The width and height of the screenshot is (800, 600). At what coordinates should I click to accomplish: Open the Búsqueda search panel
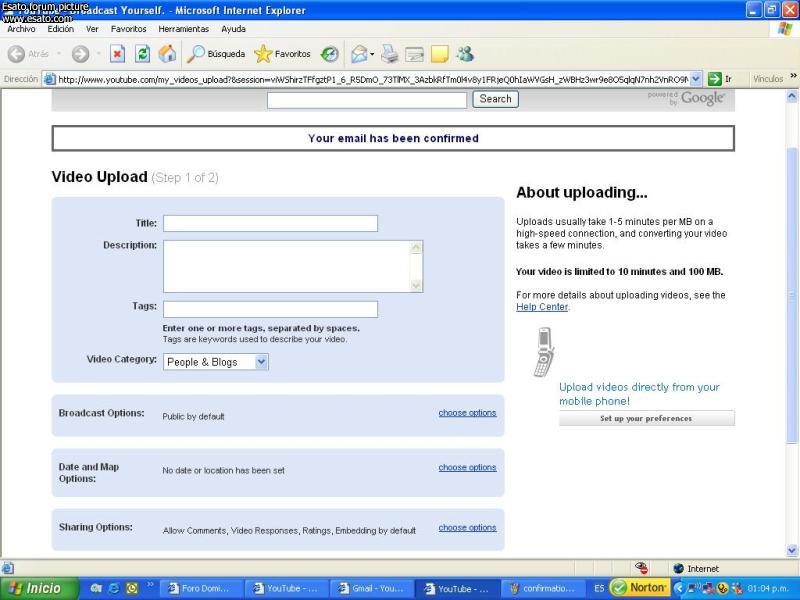pyautogui.click(x=216, y=54)
